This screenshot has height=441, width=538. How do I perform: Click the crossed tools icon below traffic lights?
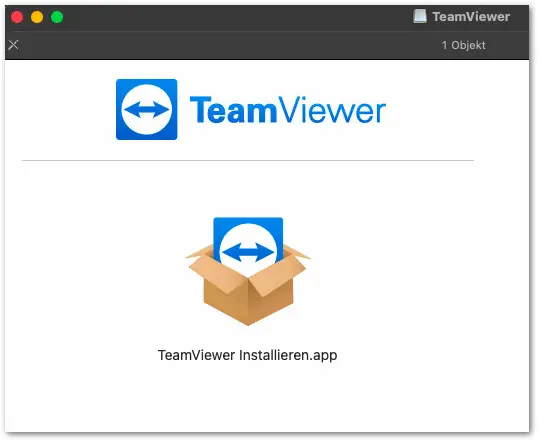click(x=13, y=45)
